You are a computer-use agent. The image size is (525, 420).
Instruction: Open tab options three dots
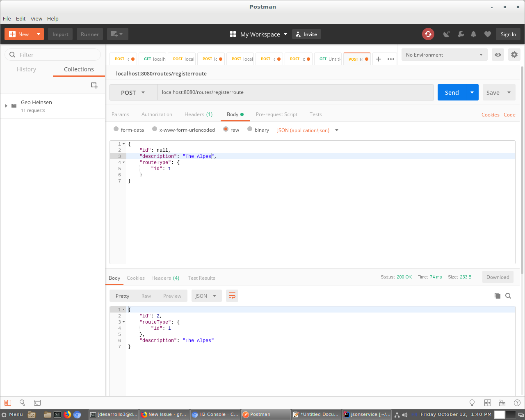pyautogui.click(x=391, y=59)
